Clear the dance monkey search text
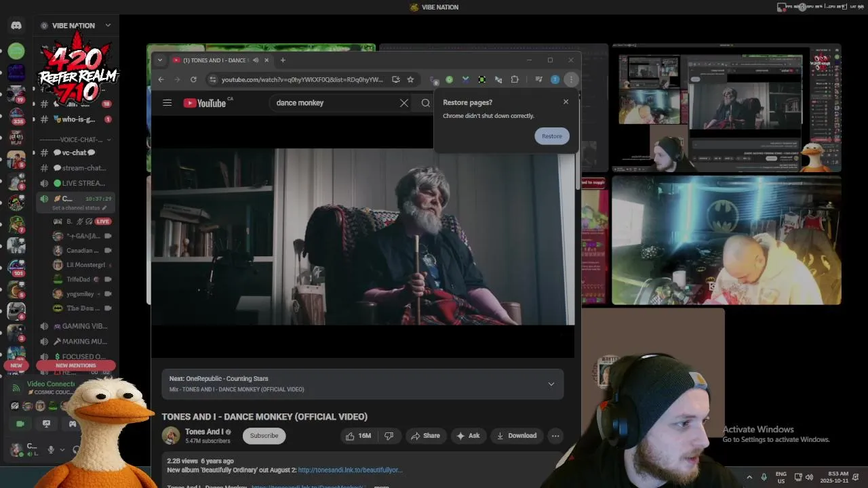 pos(404,103)
